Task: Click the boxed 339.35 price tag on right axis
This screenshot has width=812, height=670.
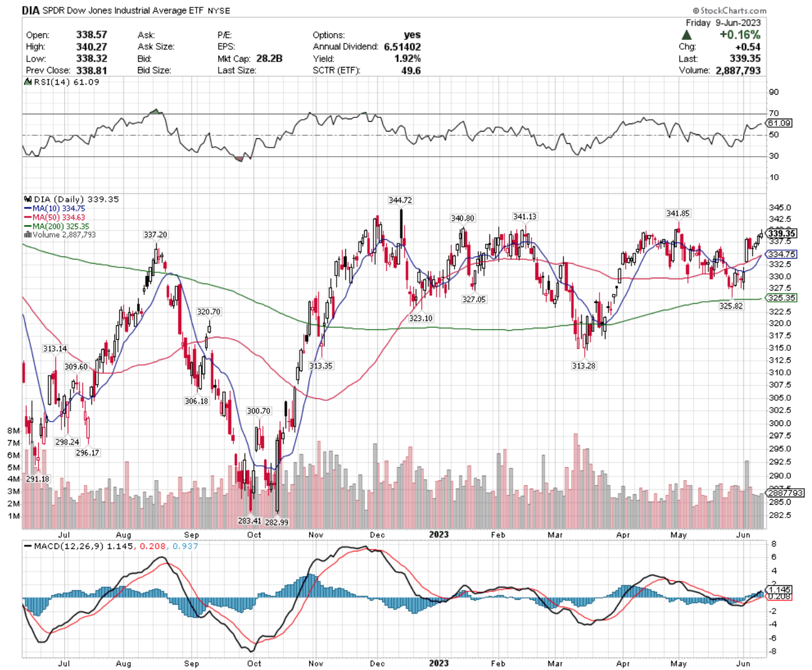Action: [782, 234]
